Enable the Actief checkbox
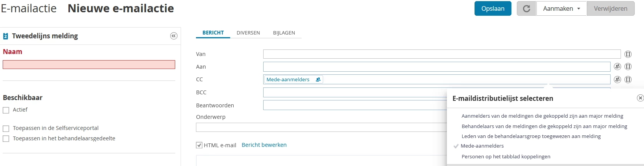This screenshot has width=644, height=166. click(6, 110)
